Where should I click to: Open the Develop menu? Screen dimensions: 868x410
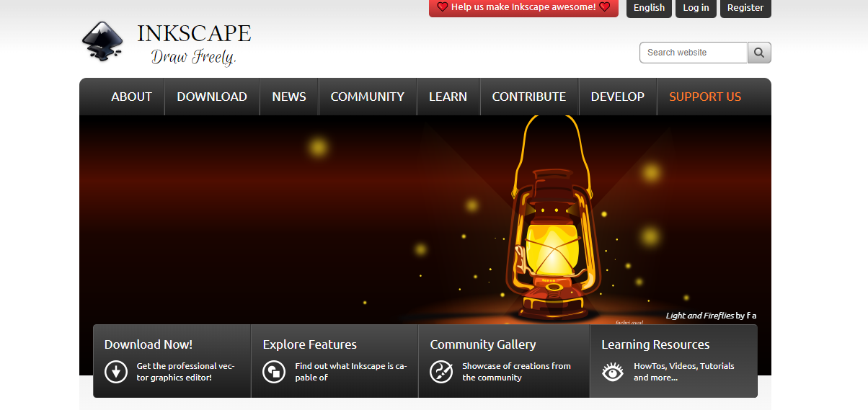pyautogui.click(x=618, y=97)
